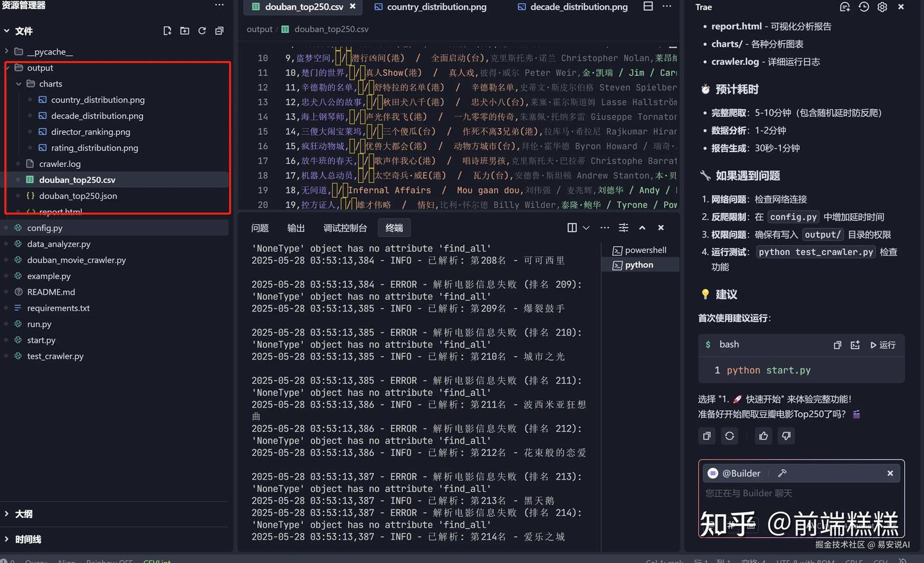The height and width of the screenshot is (563, 924).
Task: Click the new file icon in explorer
Action: point(167,31)
